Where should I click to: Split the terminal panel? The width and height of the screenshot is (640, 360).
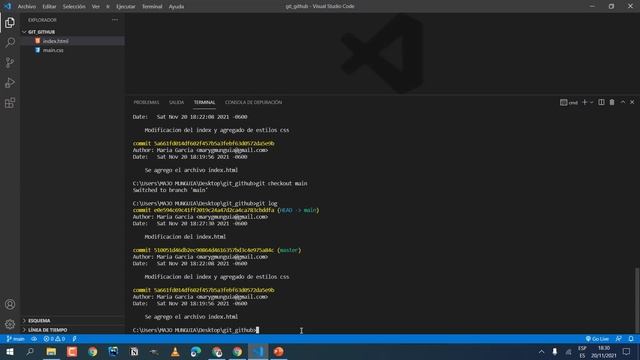(x=601, y=102)
